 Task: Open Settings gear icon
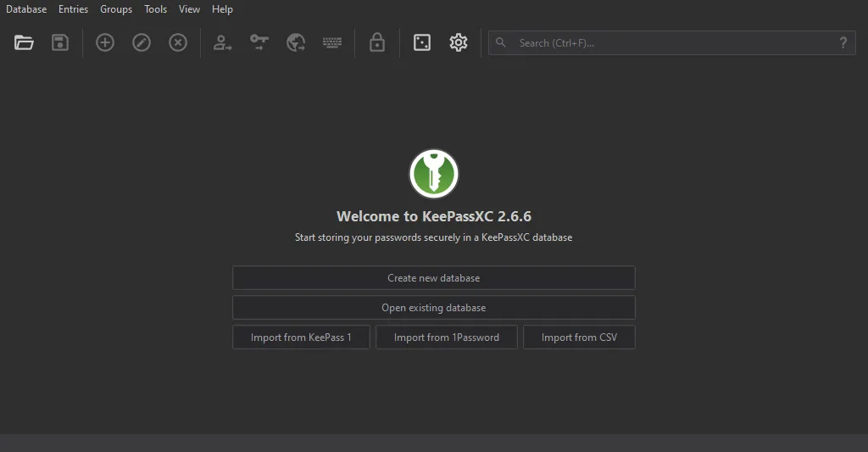[459, 42]
